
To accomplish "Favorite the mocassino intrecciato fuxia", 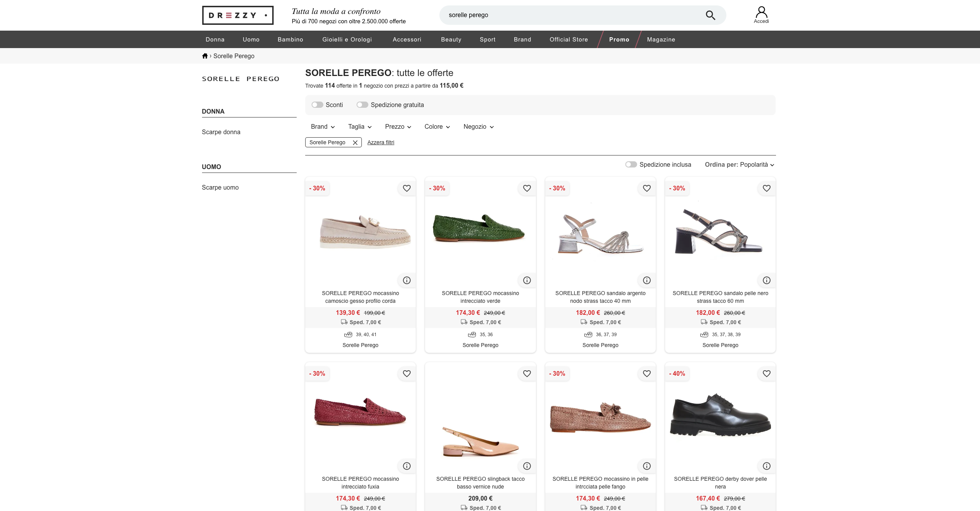I will tap(406, 373).
